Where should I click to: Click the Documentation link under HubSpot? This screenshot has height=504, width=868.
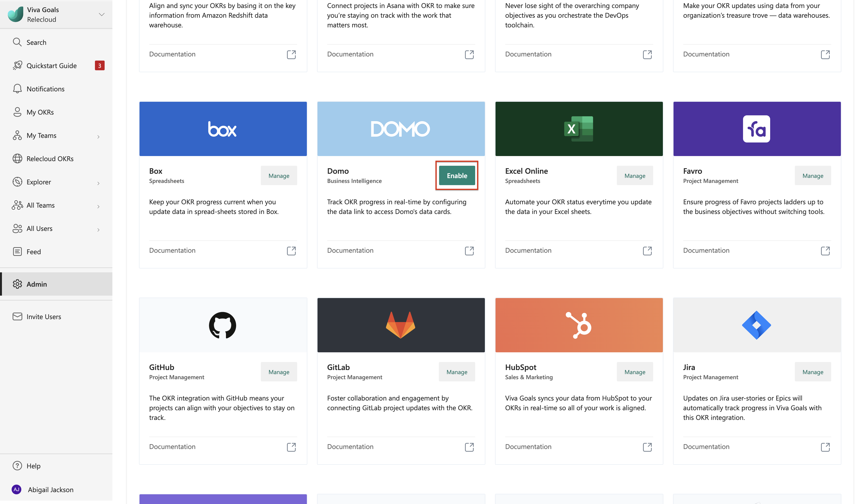click(x=528, y=446)
